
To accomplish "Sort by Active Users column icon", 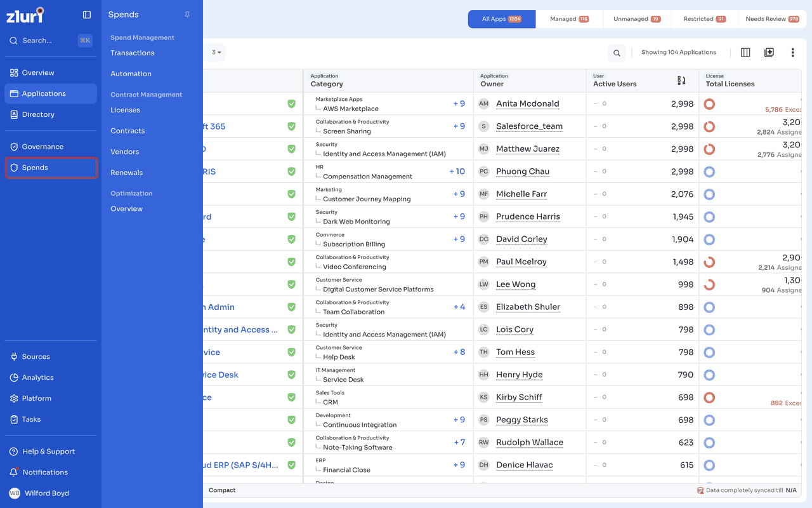I will [681, 81].
